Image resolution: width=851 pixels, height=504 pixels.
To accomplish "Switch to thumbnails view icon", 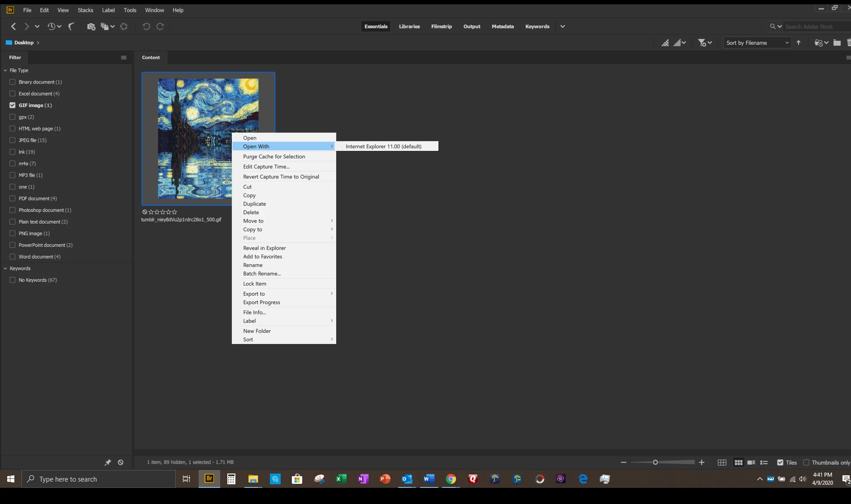I will (738, 462).
